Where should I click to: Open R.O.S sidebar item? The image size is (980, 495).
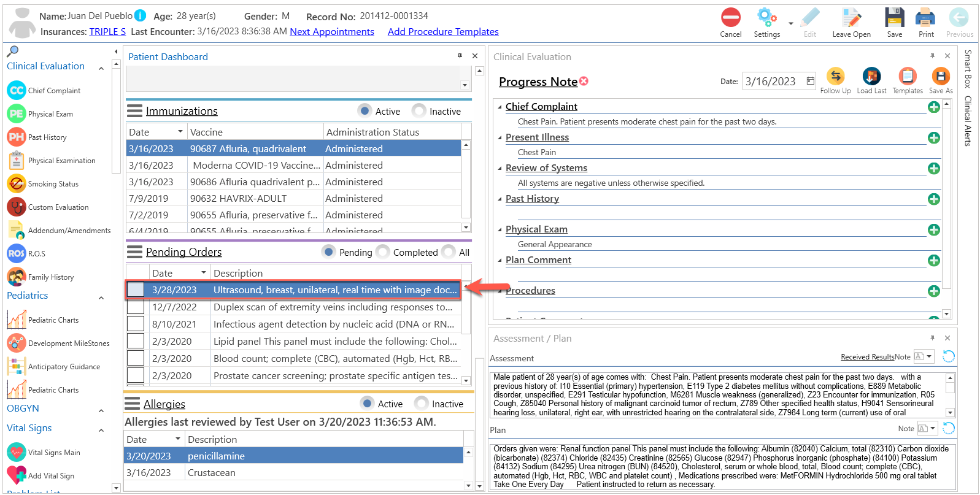26,253
